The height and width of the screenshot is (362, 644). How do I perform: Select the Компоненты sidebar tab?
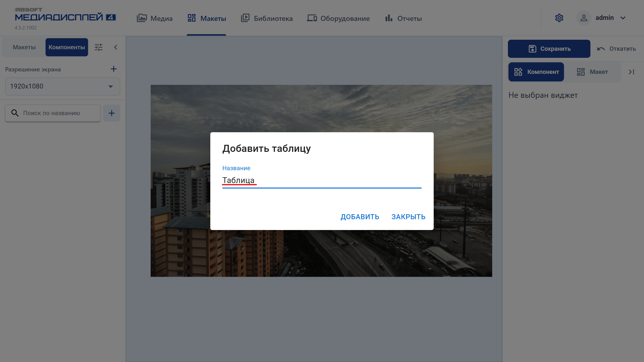67,47
